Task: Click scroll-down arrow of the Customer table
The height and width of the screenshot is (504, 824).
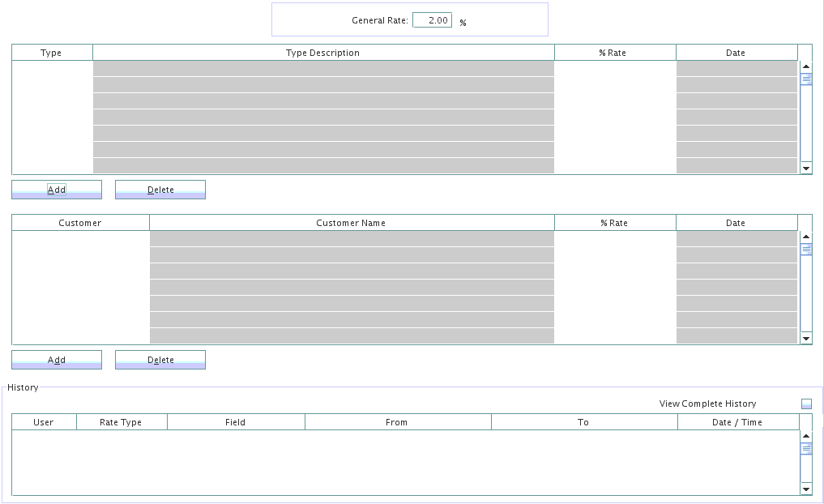Action: 806,338
